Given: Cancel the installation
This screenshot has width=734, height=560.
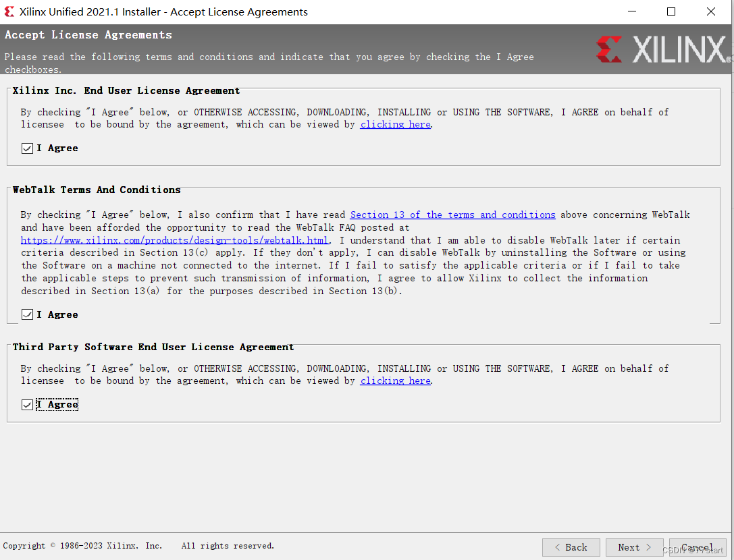Looking at the screenshot, I should coord(698,547).
